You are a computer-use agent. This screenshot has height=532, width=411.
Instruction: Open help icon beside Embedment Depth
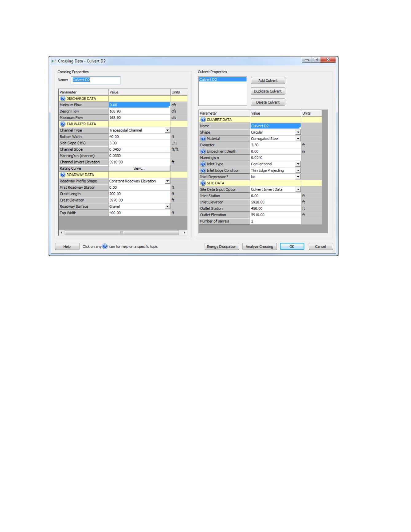(203, 152)
